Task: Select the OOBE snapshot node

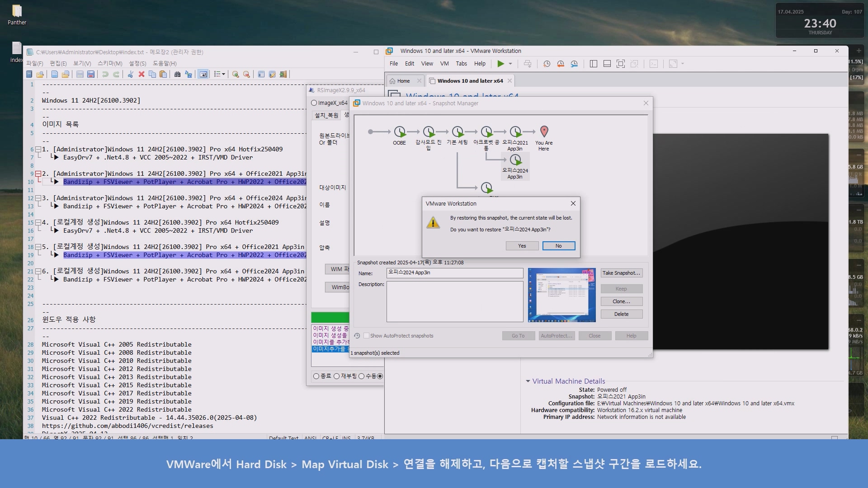Action: (399, 132)
